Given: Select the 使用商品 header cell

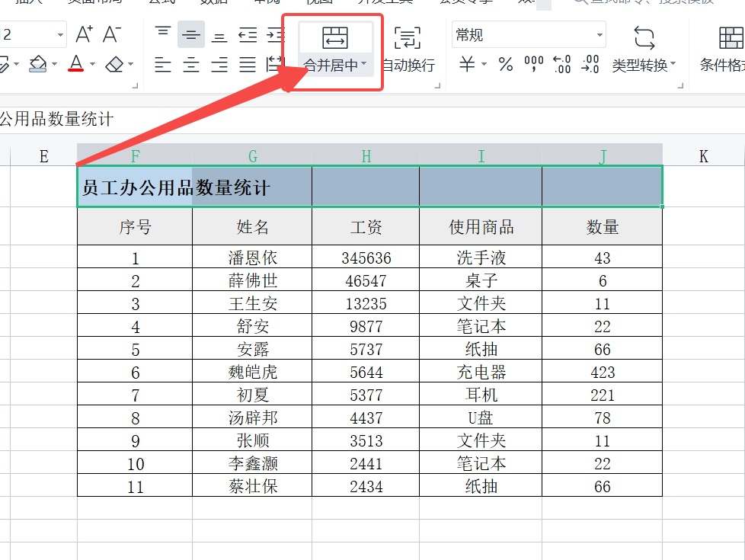Looking at the screenshot, I should coord(481,227).
